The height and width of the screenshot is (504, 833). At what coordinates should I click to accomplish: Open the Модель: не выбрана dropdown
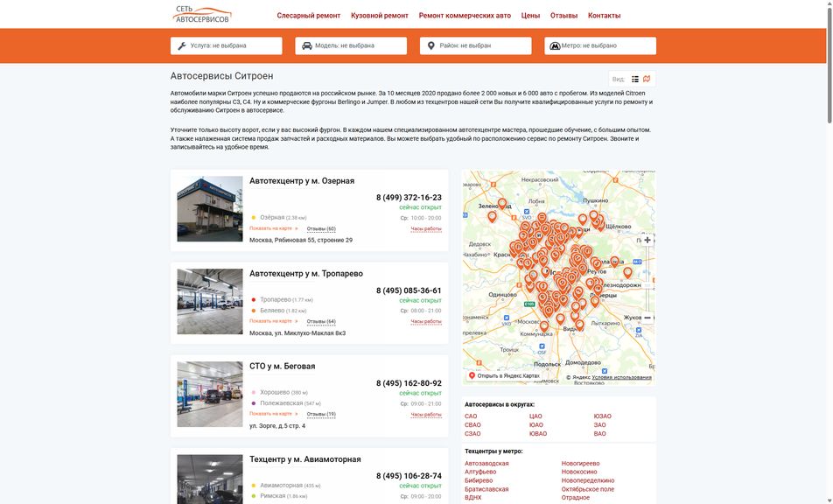pyautogui.click(x=351, y=45)
